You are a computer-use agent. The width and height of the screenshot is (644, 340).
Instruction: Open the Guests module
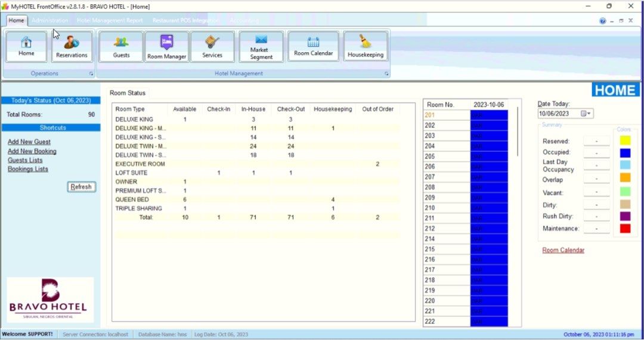pyautogui.click(x=121, y=46)
